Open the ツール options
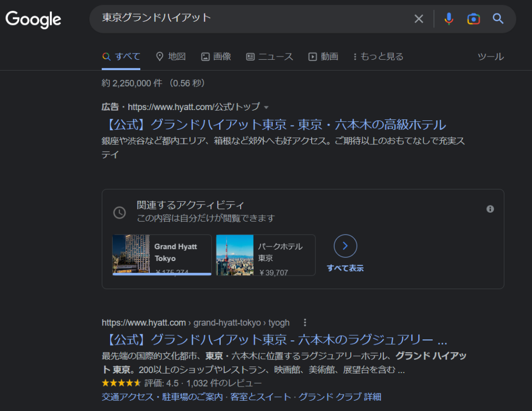Image resolution: width=532 pixels, height=411 pixels. (x=490, y=57)
